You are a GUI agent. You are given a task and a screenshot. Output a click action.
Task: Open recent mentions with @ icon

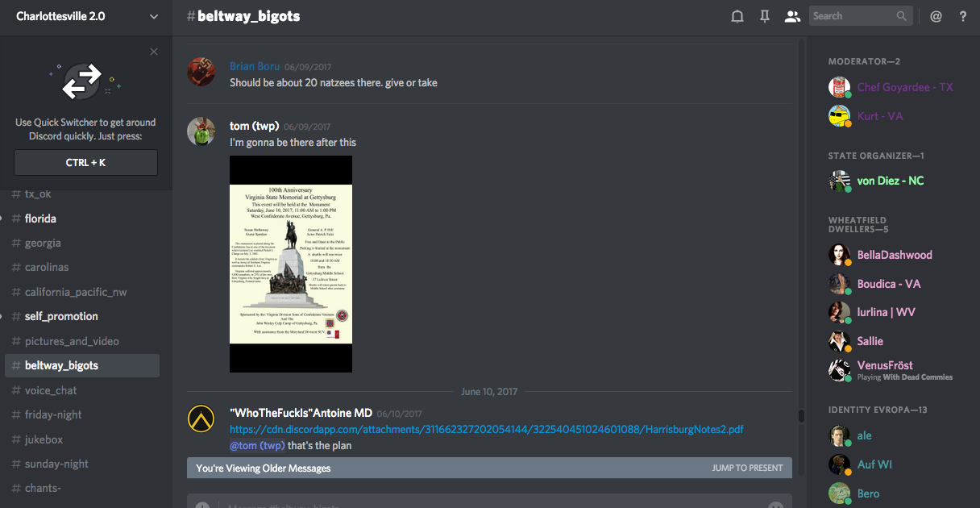coord(936,16)
